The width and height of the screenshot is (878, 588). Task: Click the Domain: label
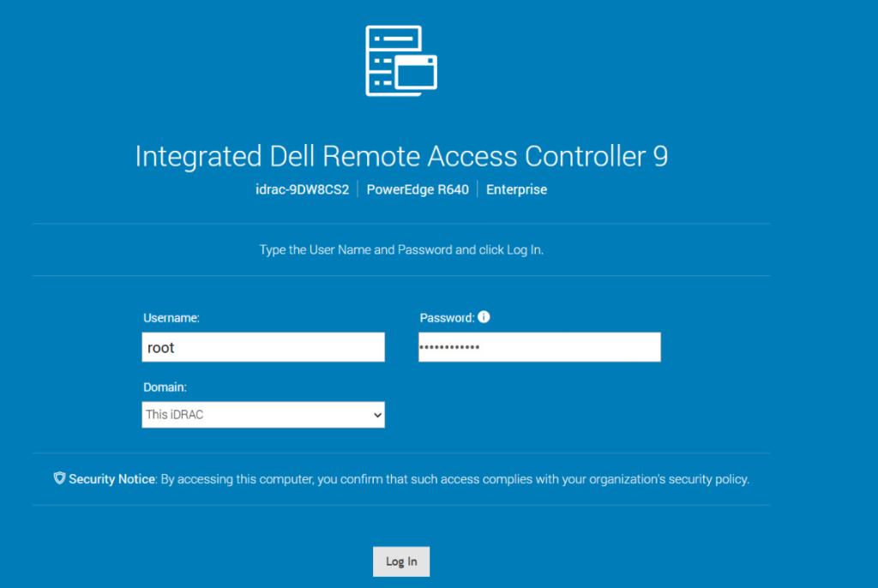click(x=165, y=387)
